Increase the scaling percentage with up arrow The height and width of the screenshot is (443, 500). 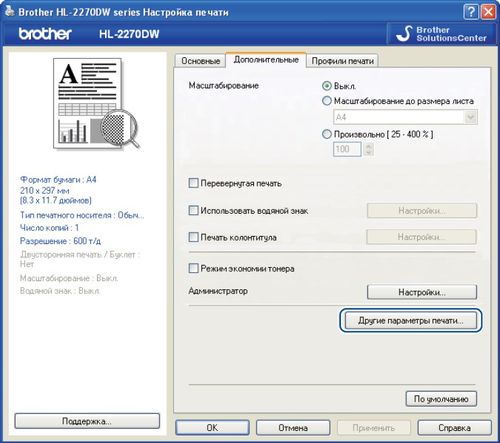pyautogui.click(x=368, y=146)
